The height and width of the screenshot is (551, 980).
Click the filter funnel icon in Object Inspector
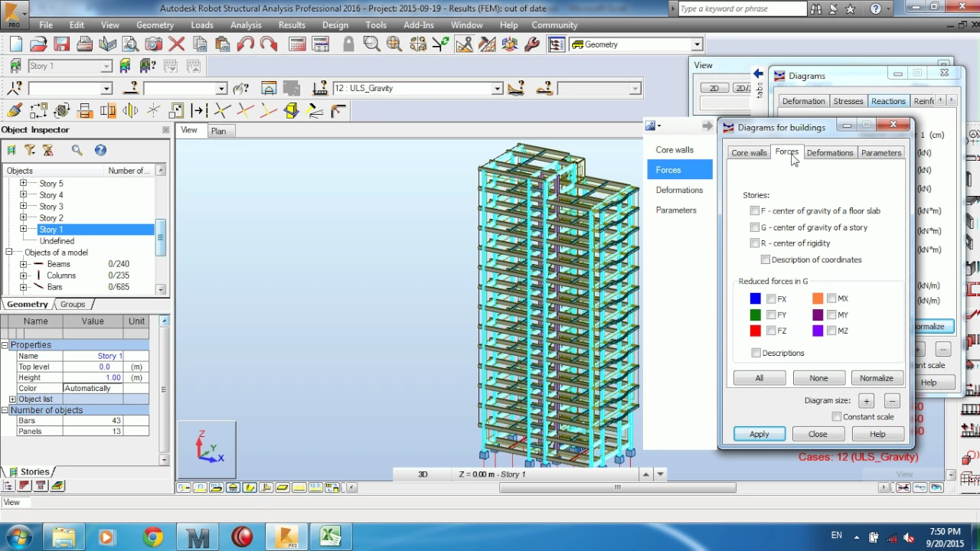30,150
